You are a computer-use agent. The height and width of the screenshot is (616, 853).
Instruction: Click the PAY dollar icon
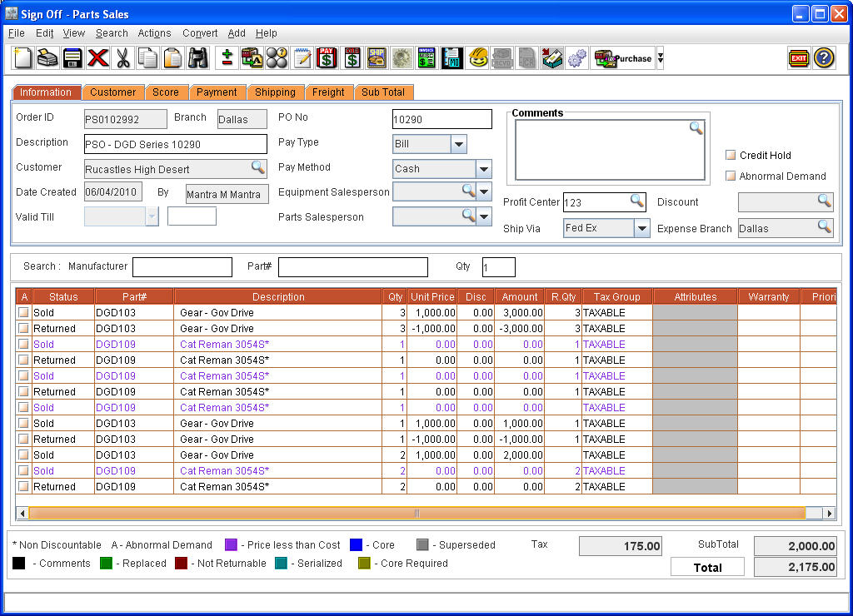coord(327,58)
